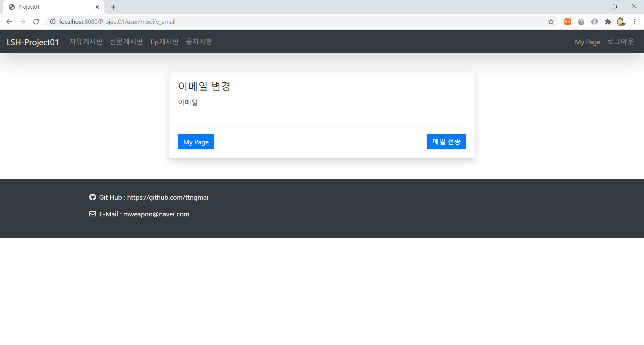The width and height of the screenshot is (644, 345).
Task: Click the browser forward arrow
Action: (x=22, y=22)
